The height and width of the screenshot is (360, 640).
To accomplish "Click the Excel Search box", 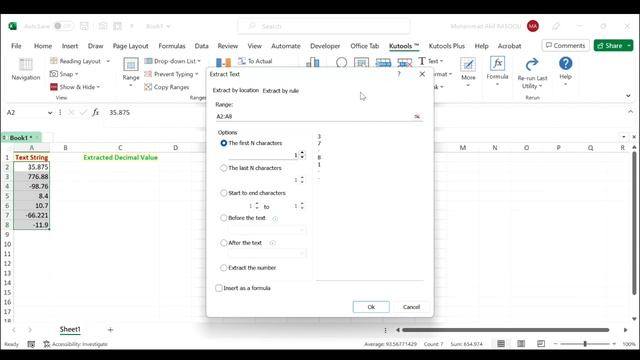I will tap(324, 26).
